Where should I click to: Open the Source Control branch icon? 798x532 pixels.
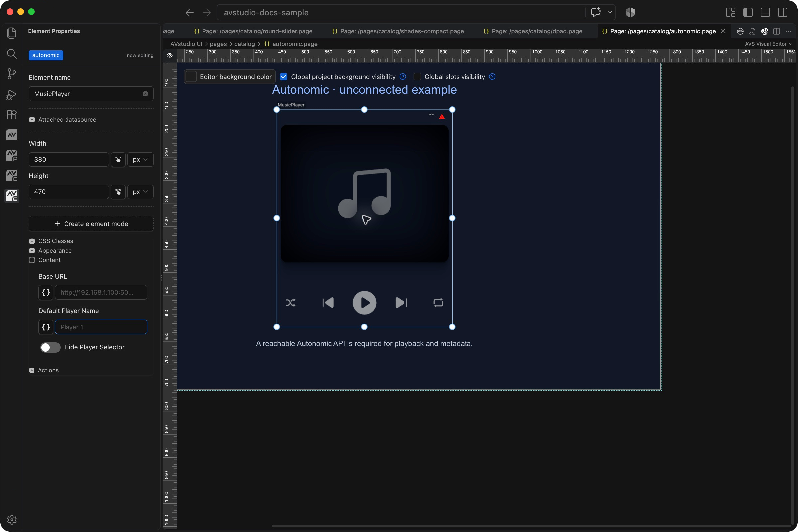tap(12, 73)
